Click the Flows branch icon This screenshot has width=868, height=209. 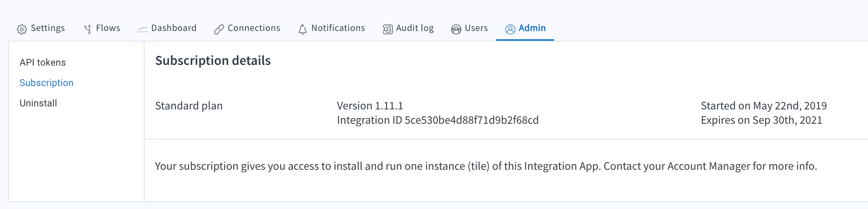point(88,29)
